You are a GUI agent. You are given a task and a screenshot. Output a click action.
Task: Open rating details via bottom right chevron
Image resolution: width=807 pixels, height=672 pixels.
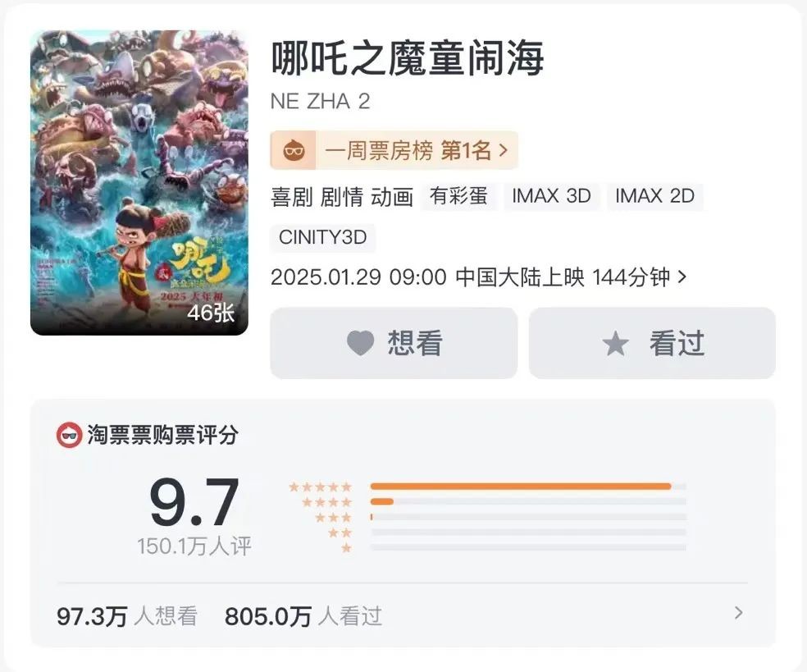coord(739,612)
